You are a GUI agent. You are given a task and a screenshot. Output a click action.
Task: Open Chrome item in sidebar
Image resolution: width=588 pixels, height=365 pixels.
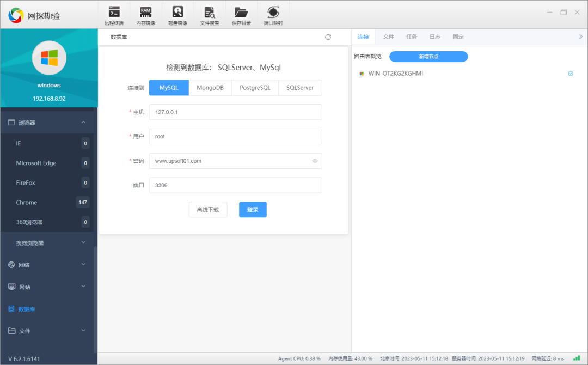(x=47, y=203)
